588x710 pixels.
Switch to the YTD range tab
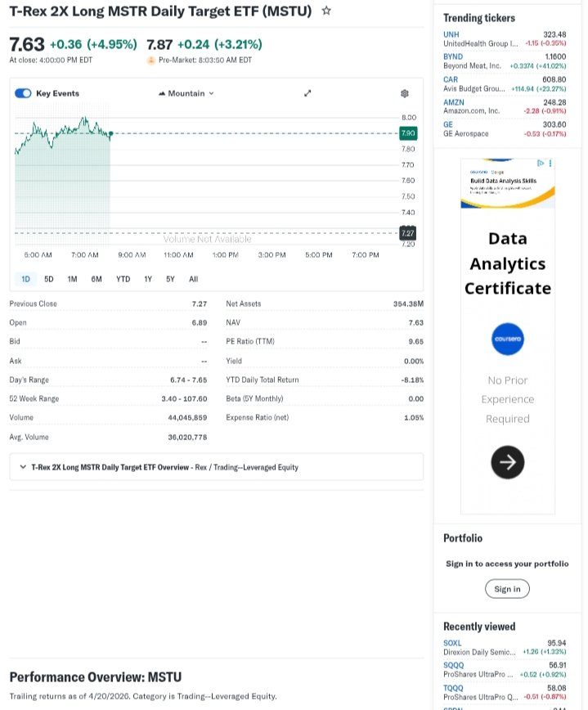(123, 279)
